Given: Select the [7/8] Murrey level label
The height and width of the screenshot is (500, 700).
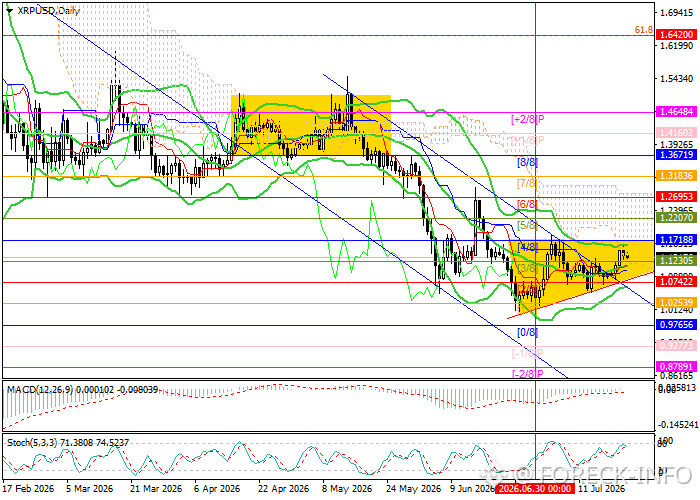Looking at the screenshot, I should click(527, 183).
